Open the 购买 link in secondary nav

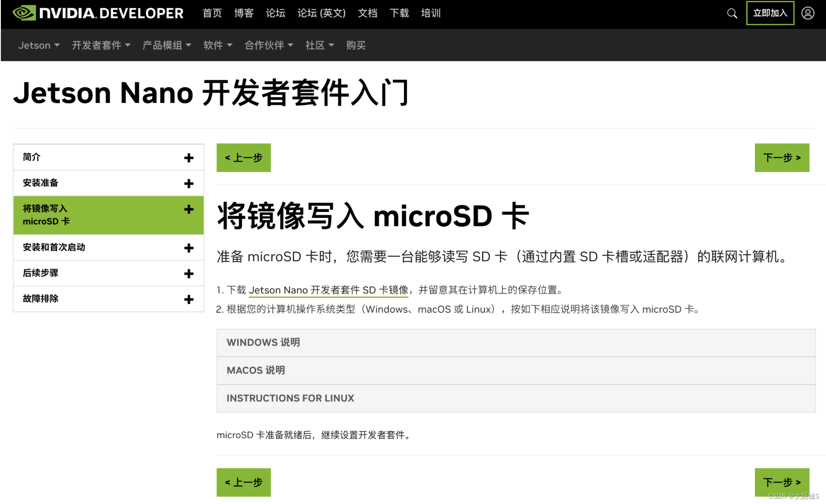tap(356, 45)
